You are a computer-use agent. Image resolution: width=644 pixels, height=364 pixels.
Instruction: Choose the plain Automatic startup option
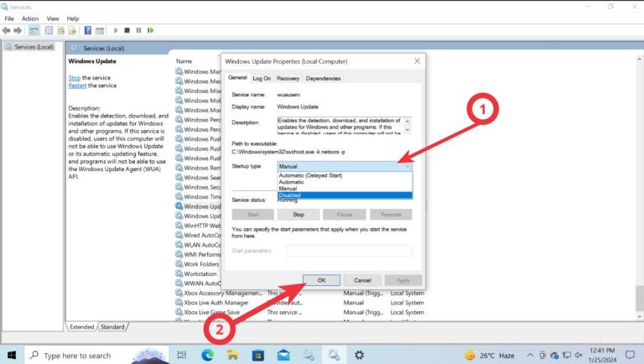291,182
